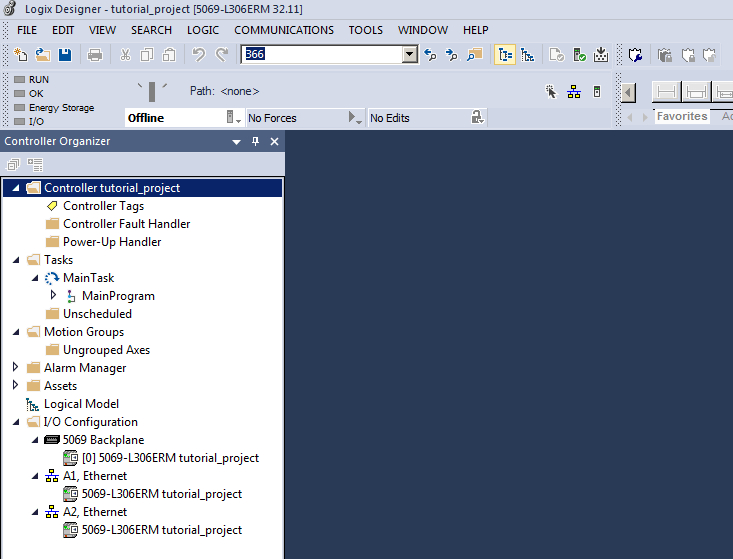The height and width of the screenshot is (560, 733).
Task: Expand the MainProgram tree node
Action: [54, 296]
